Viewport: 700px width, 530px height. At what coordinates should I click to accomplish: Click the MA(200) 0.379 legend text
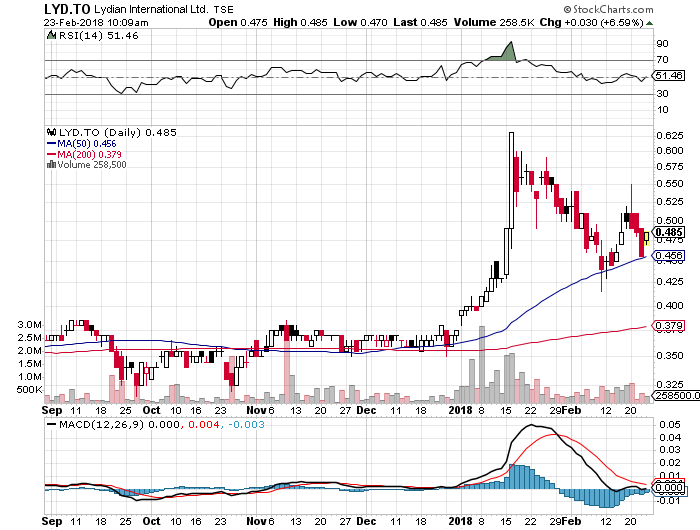[x=89, y=154]
